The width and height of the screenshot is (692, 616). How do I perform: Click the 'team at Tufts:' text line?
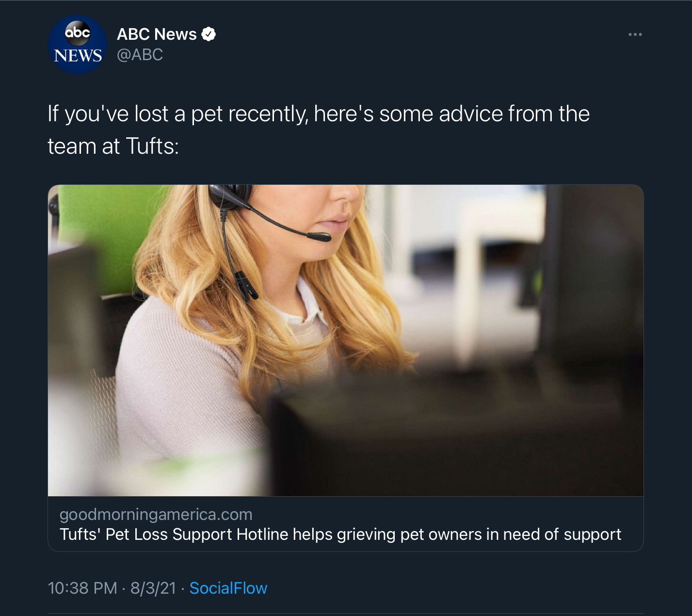coord(113,146)
